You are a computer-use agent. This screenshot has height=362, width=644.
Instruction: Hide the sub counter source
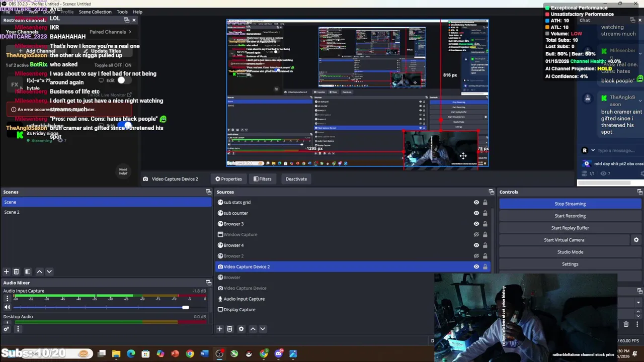476,213
